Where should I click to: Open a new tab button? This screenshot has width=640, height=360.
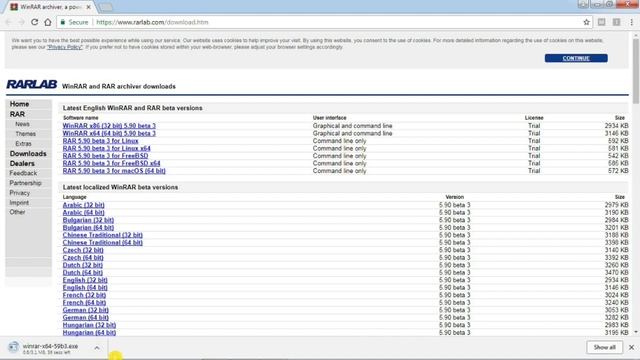coord(106,7)
